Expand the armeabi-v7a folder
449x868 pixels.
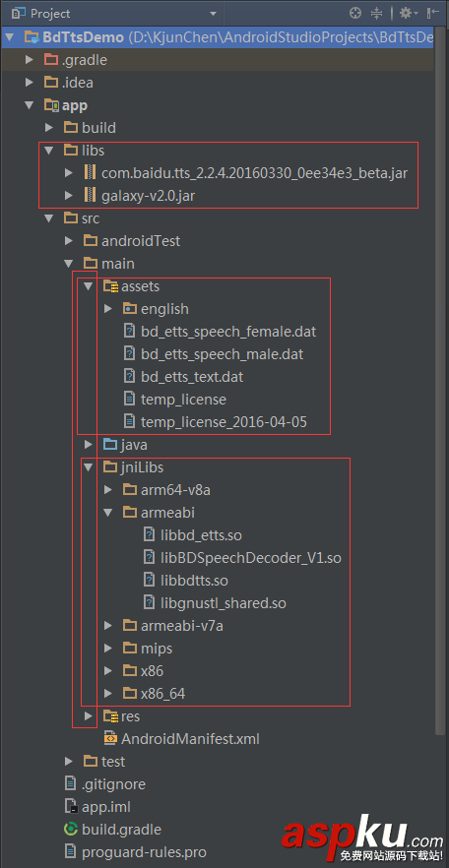tap(108, 626)
